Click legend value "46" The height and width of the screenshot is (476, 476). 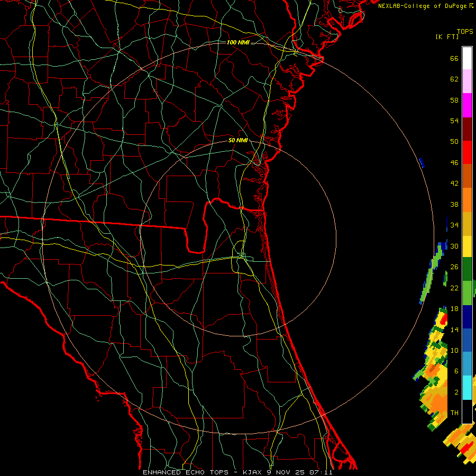454,163
